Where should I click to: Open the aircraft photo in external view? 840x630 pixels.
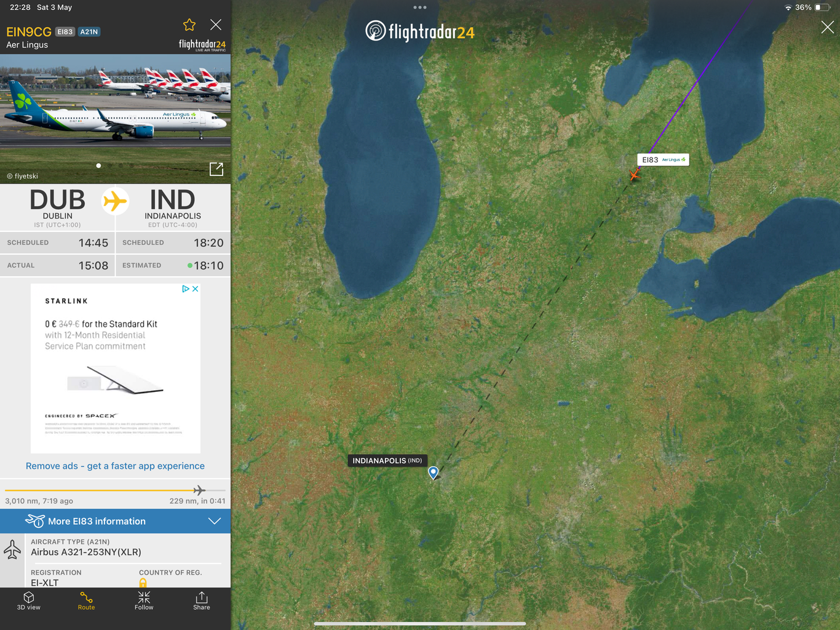(x=216, y=169)
